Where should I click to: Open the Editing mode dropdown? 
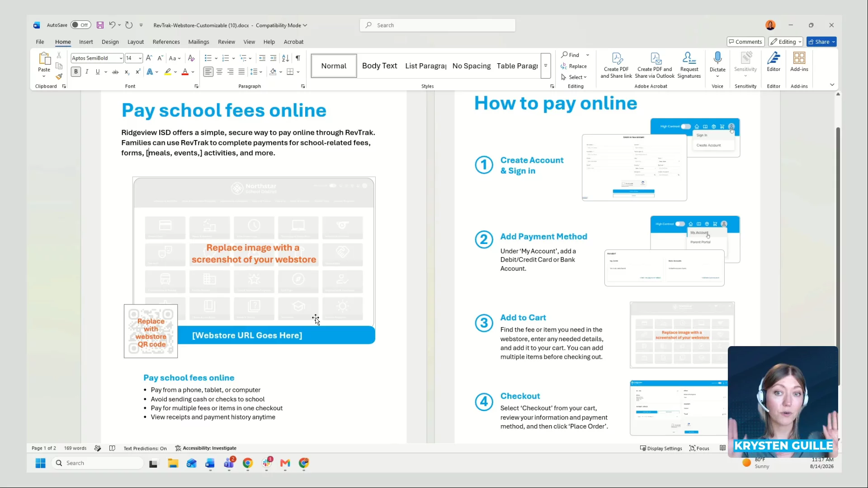click(786, 42)
